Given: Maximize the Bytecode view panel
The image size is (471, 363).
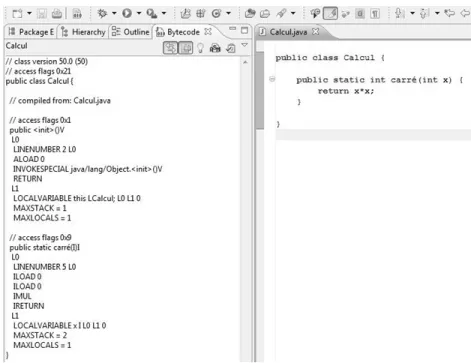Looking at the screenshot, I should pyautogui.click(x=245, y=30).
